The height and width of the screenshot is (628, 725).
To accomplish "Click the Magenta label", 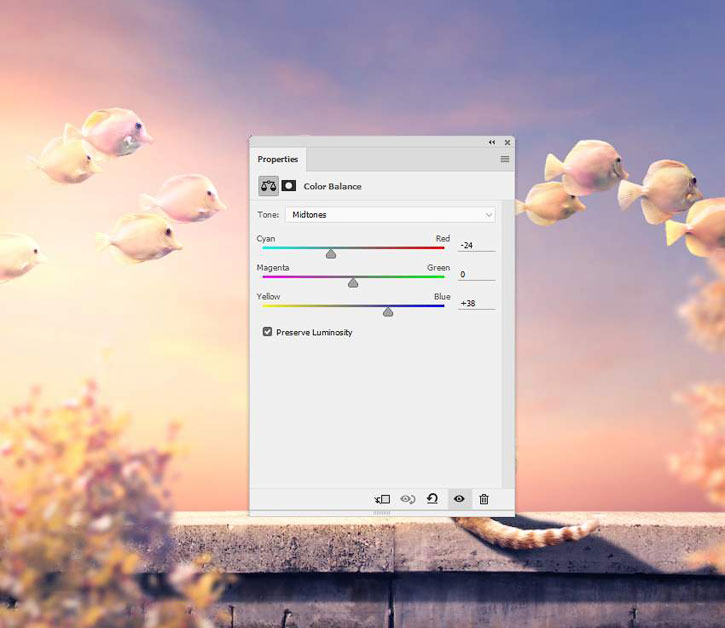I will [x=273, y=268].
